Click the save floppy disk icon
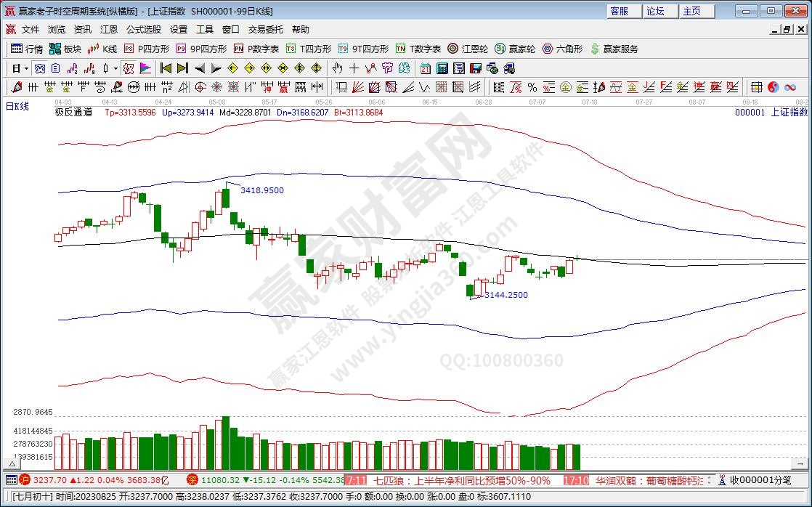 click(x=476, y=68)
